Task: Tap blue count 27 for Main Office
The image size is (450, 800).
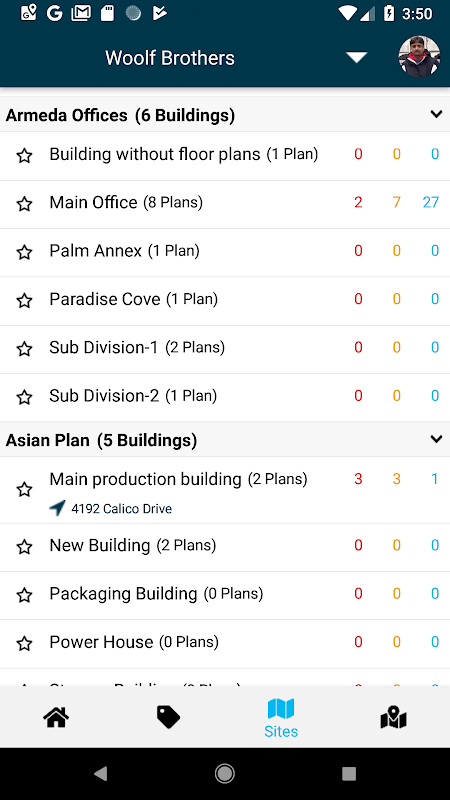Action: point(431,203)
